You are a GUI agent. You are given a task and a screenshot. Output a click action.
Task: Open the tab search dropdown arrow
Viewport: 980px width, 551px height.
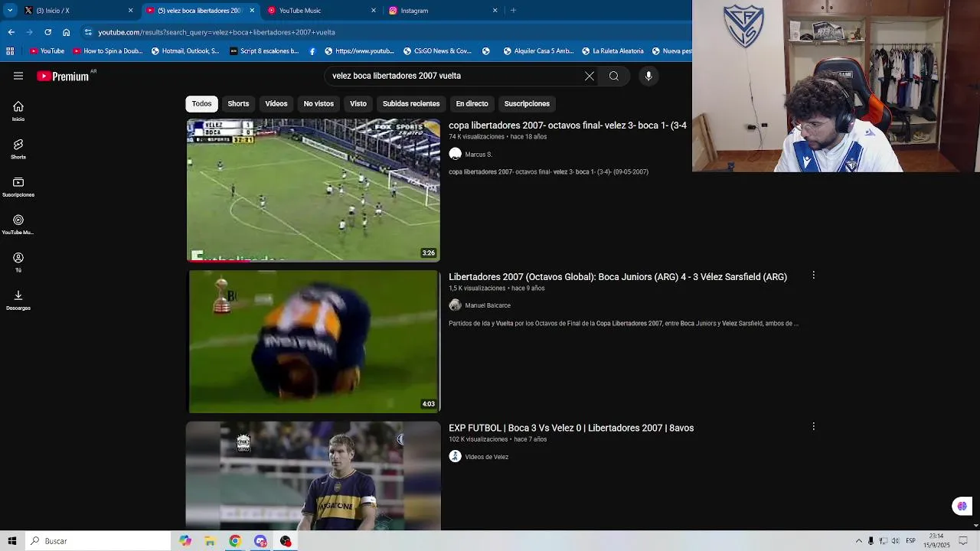[x=10, y=11]
